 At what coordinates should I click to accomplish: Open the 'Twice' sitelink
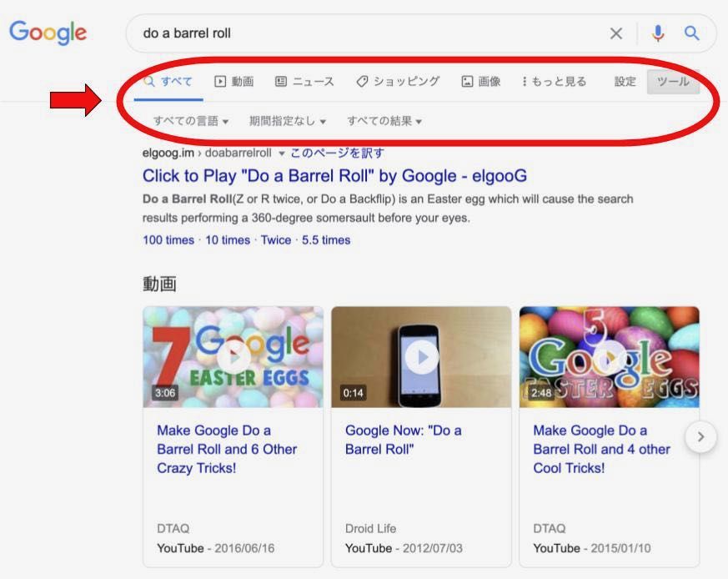pos(276,240)
